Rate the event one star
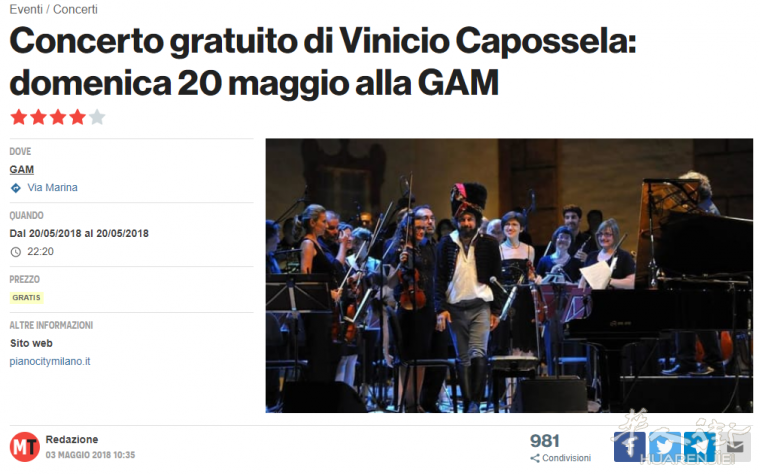This screenshot has height=474, width=760. [x=19, y=117]
